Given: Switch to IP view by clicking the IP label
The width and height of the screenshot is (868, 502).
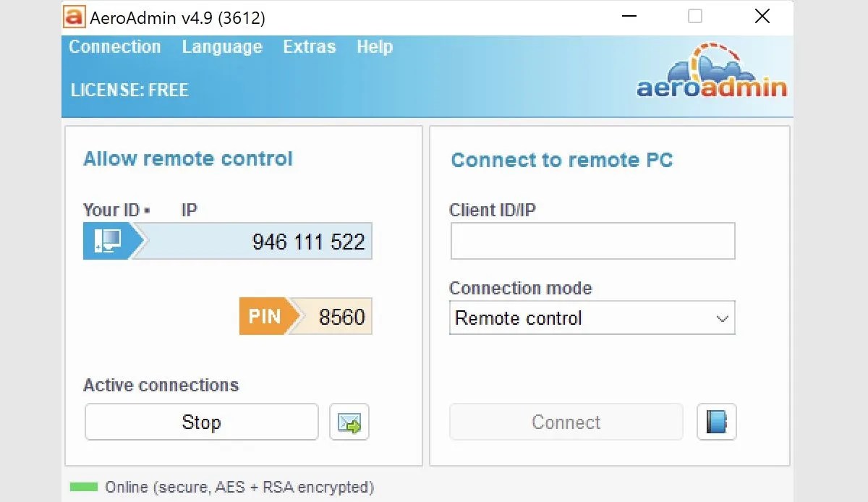Looking at the screenshot, I should point(189,210).
